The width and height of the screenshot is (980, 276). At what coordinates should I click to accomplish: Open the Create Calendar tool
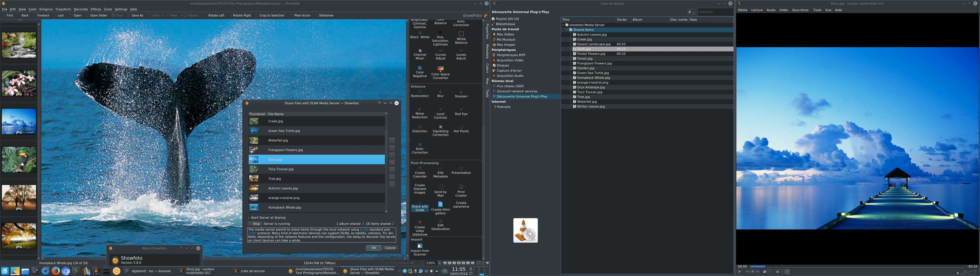420,172
